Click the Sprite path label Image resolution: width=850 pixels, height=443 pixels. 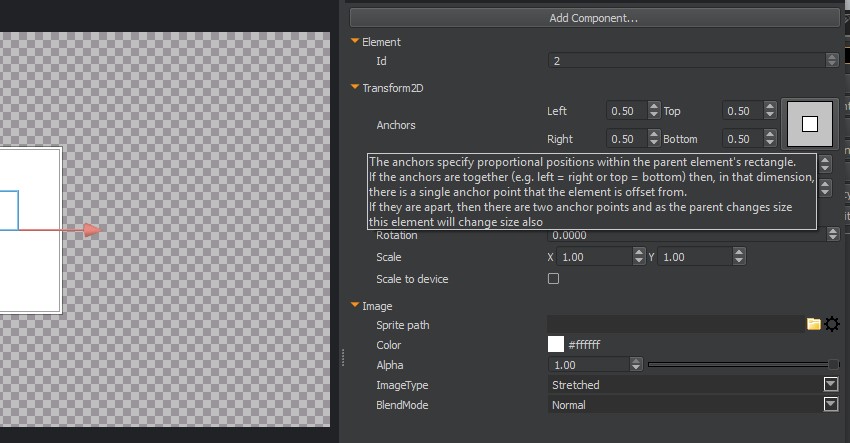(x=403, y=325)
